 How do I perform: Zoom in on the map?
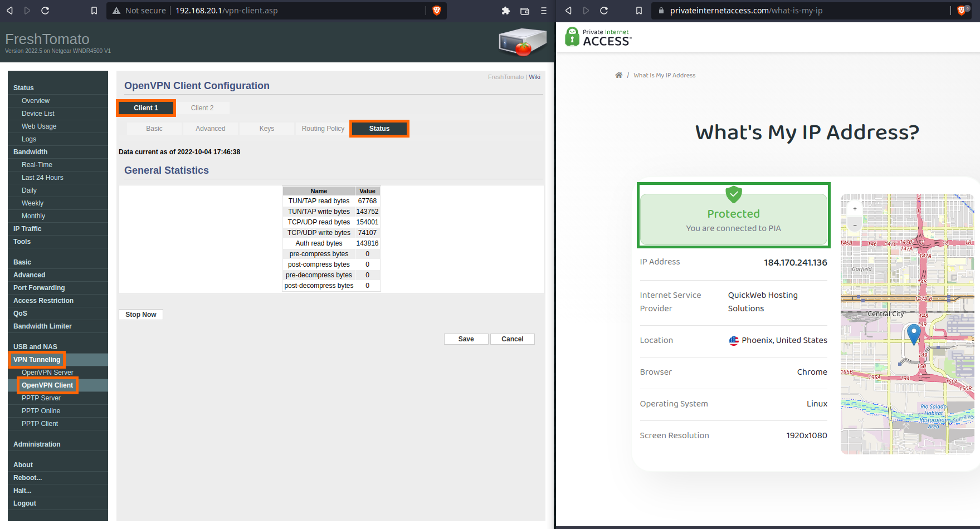855,209
